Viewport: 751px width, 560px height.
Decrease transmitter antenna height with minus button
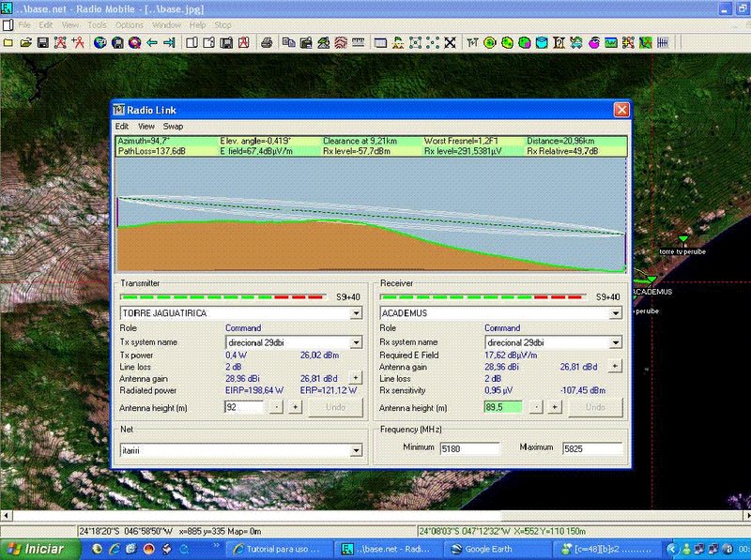click(x=276, y=407)
